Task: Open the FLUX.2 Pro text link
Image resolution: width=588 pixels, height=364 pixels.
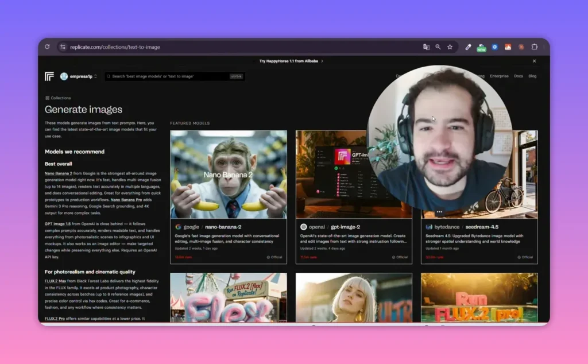Action: pos(55,319)
